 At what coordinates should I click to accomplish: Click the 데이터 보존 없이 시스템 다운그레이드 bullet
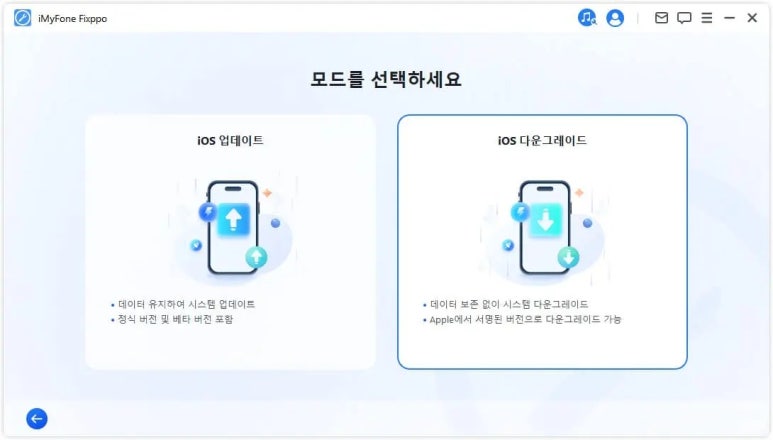click(x=505, y=304)
